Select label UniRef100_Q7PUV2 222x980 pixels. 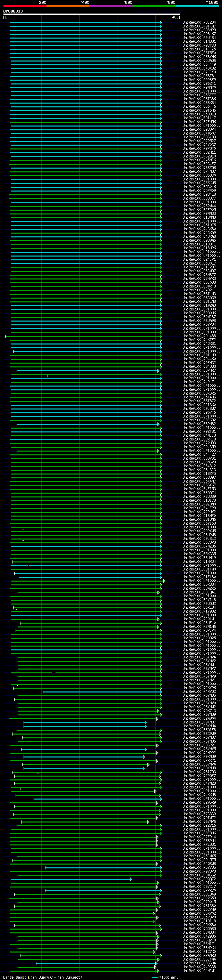click(x=199, y=512)
